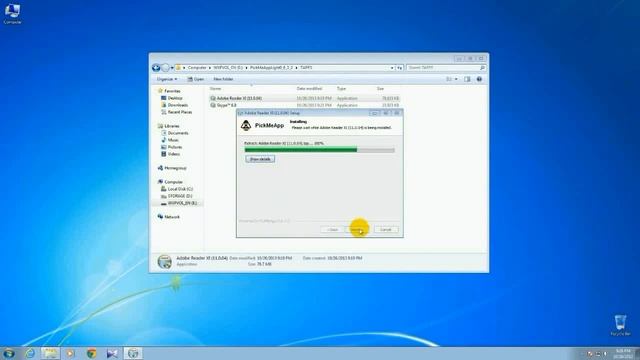The width and height of the screenshot is (640, 360).
Task: Sort by the Type column header
Action: pyautogui.click(x=341, y=89)
